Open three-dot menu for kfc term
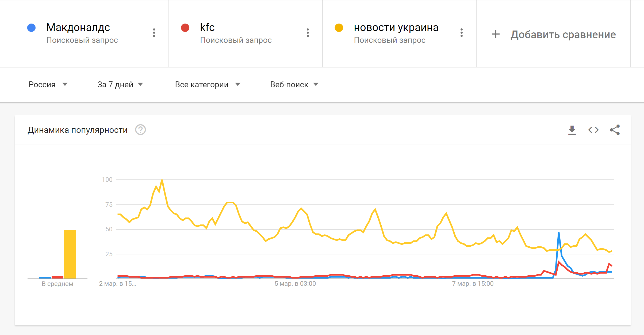Screen dimensions: 644x335 [308, 33]
